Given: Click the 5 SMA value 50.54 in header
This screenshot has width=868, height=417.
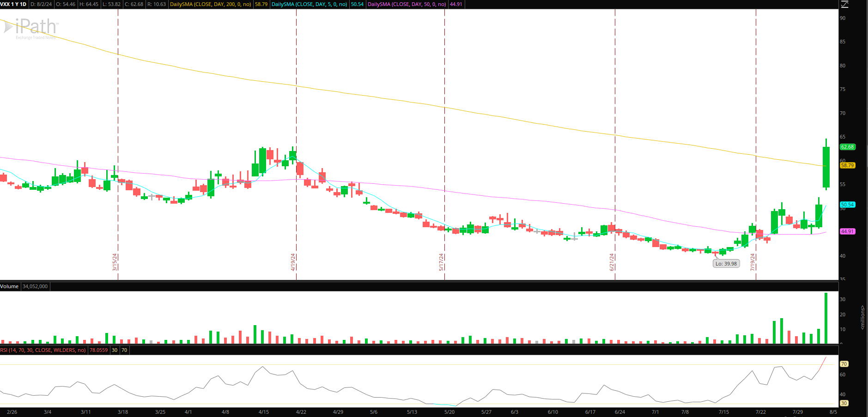Looking at the screenshot, I should pos(357,4).
